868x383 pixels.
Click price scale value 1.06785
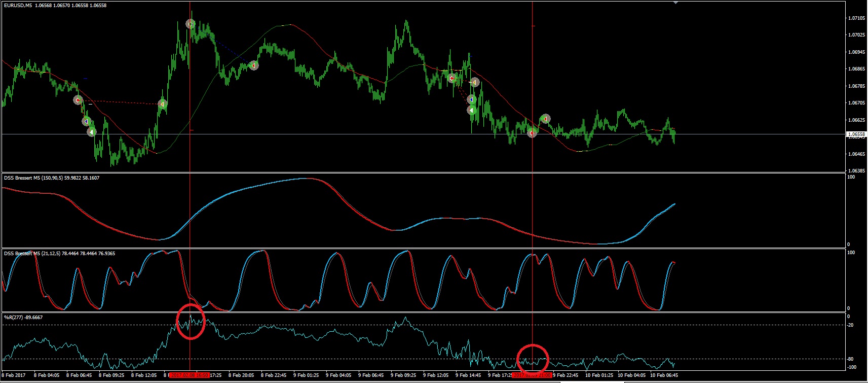[856, 86]
